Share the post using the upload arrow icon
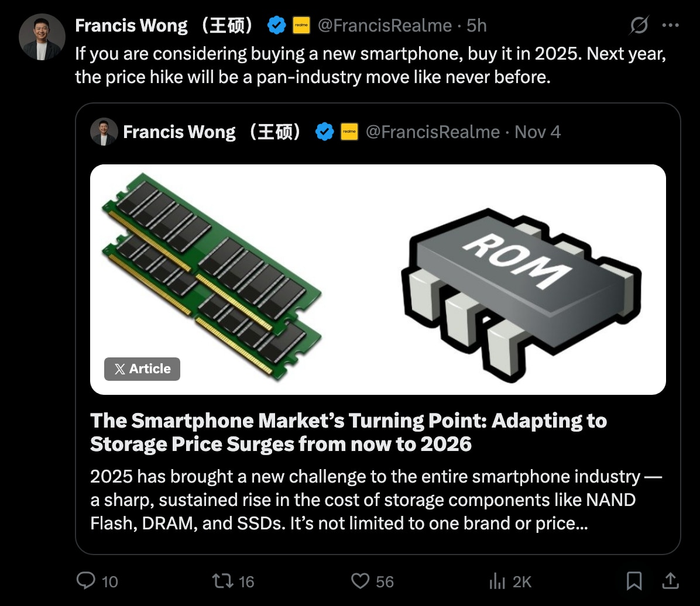Viewport: 700px width, 606px height. [672, 581]
